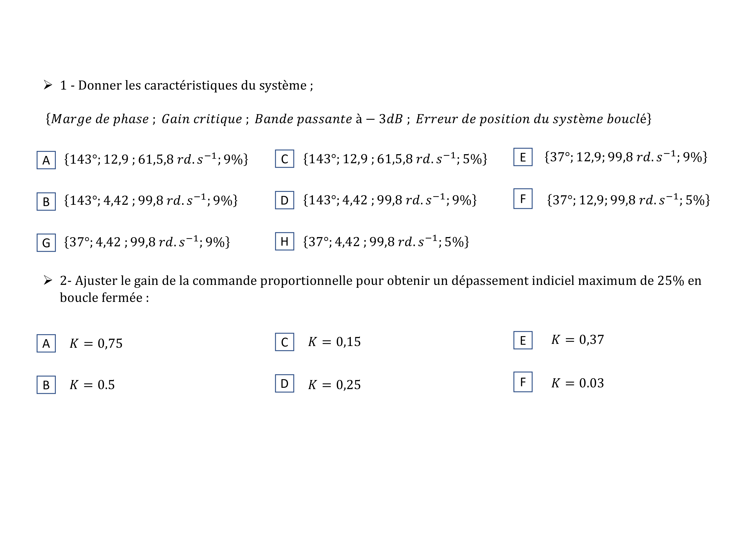Click the arrow bullet before question 2
The image size is (756, 534).
point(48,280)
